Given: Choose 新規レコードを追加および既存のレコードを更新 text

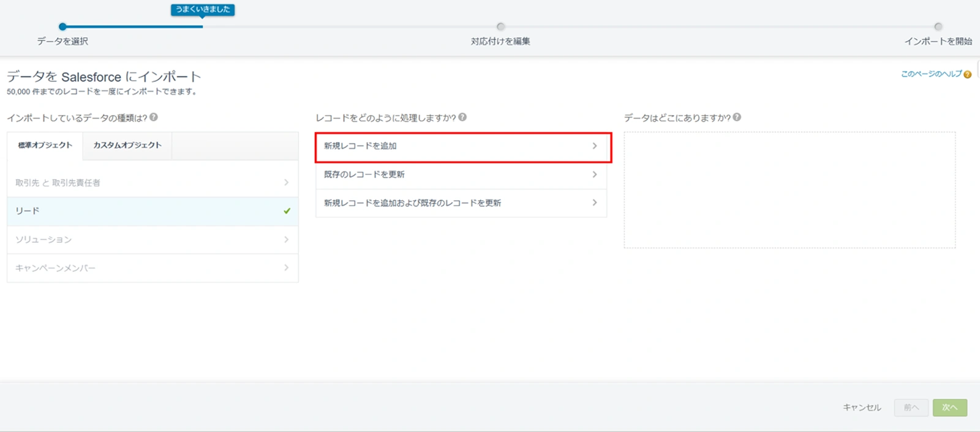Looking at the screenshot, I should point(412,203).
